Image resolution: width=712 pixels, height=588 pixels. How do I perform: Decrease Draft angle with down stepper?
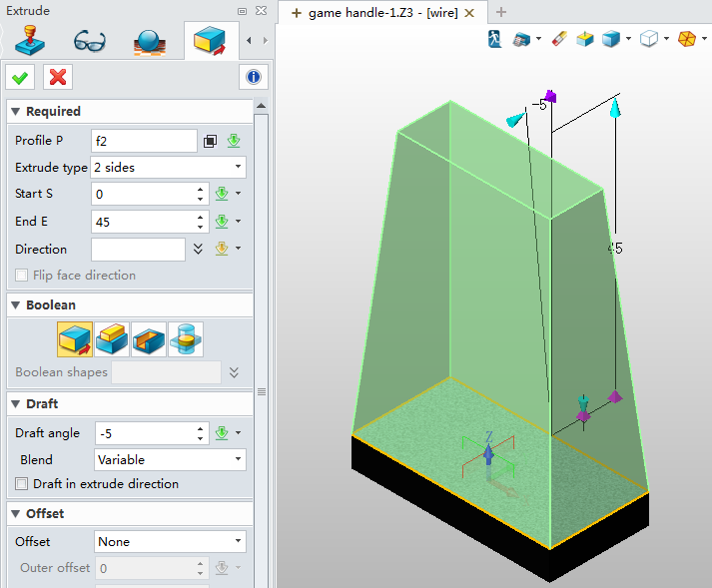(x=201, y=439)
